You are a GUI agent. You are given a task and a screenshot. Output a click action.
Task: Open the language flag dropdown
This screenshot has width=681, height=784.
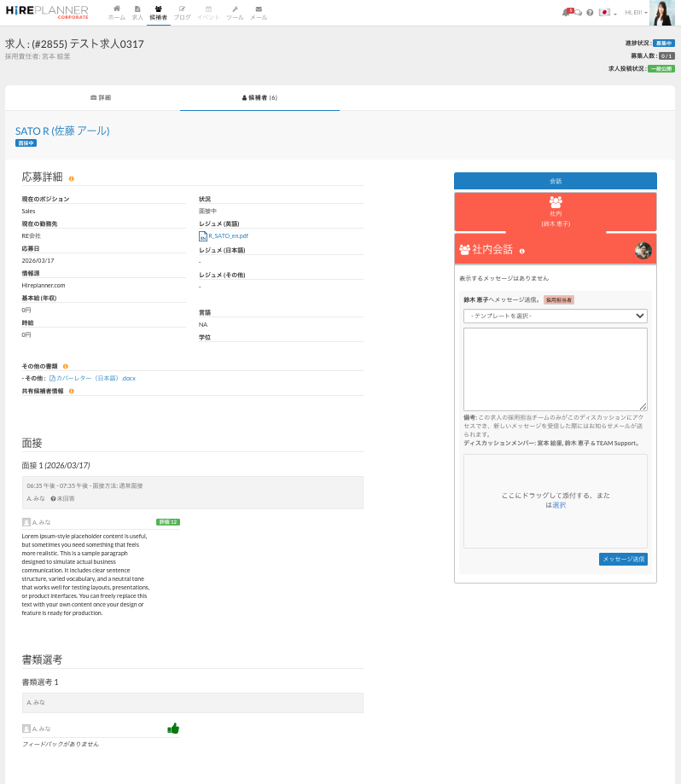coord(607,13)
